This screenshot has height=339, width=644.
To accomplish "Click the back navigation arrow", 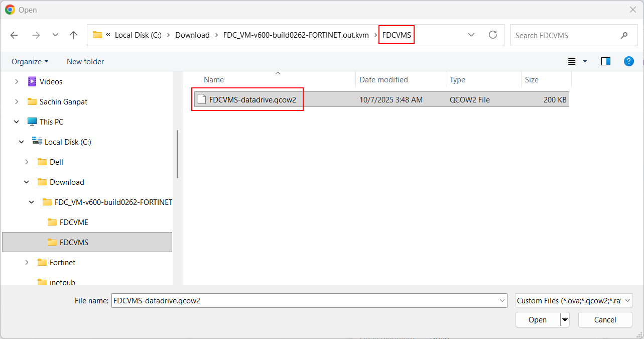I will tap(14, 35).
